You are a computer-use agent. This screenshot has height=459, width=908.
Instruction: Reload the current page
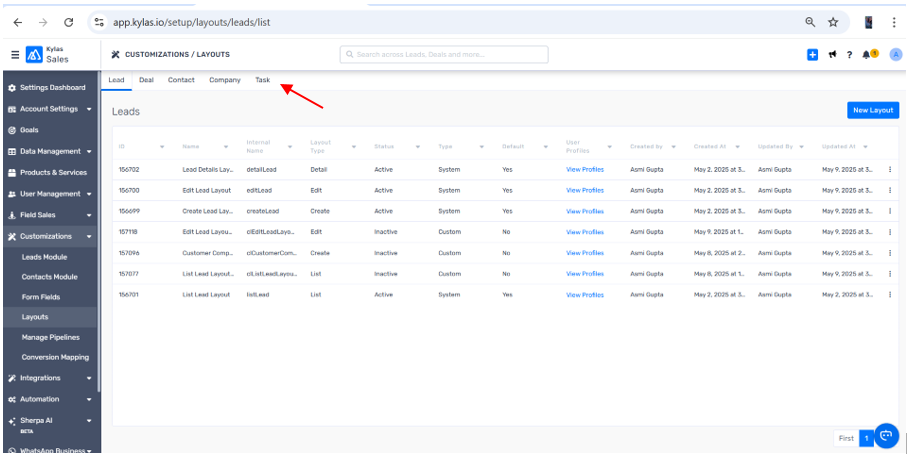tap(68, 23)
